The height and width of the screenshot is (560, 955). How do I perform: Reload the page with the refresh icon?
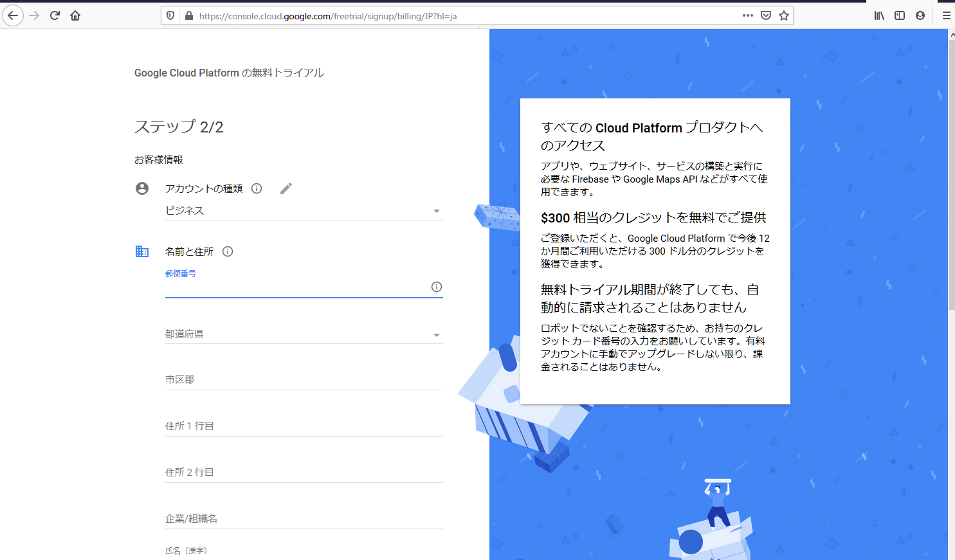pos(55,15)
